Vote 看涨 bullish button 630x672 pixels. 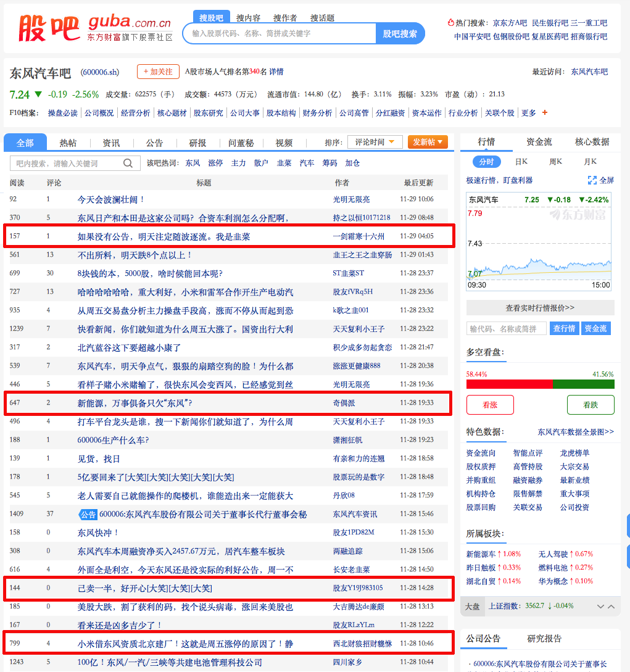(x=490, y=405)
